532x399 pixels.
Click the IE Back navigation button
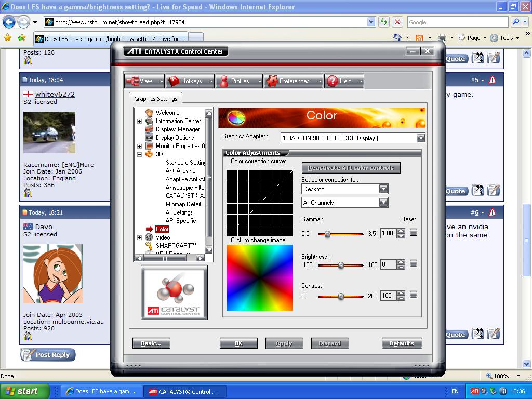click(x=9, y=22)
